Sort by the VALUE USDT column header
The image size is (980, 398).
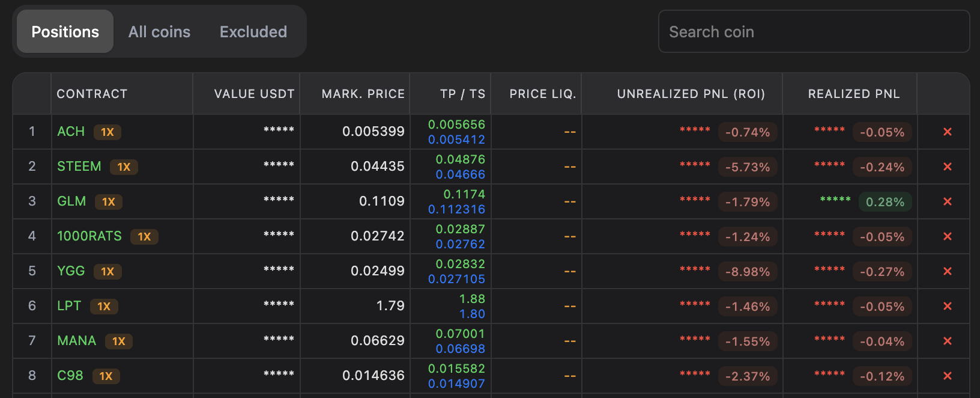(255, 94)
